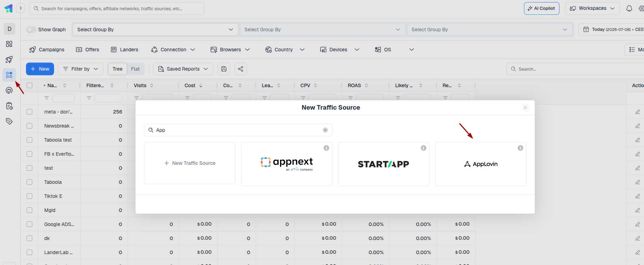Image resolution: width=644 pixels, height=265 pixels.
Task: Open first Select Group By dropdown
Action: pos(155,30)
